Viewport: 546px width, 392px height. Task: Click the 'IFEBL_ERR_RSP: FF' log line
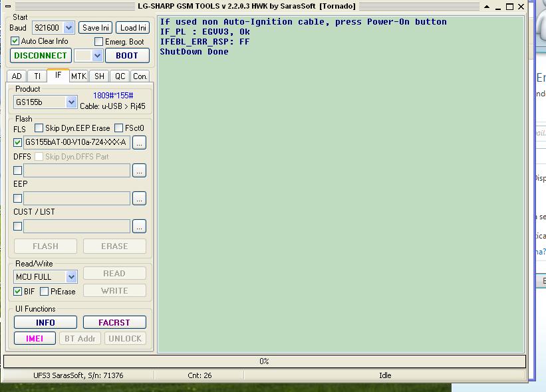205,42
